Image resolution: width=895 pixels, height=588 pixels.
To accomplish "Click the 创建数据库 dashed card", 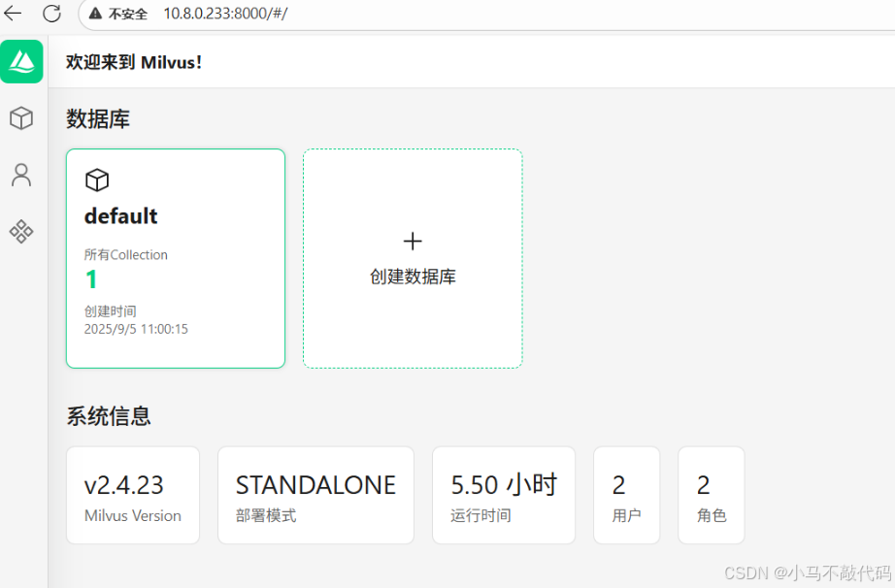I will (x=413, y=258).
